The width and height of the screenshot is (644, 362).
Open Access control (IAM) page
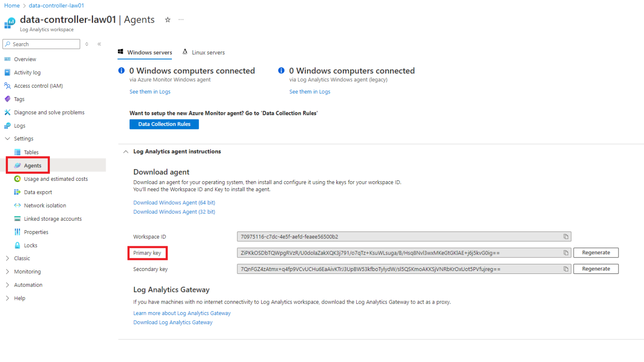pos(38,86)
